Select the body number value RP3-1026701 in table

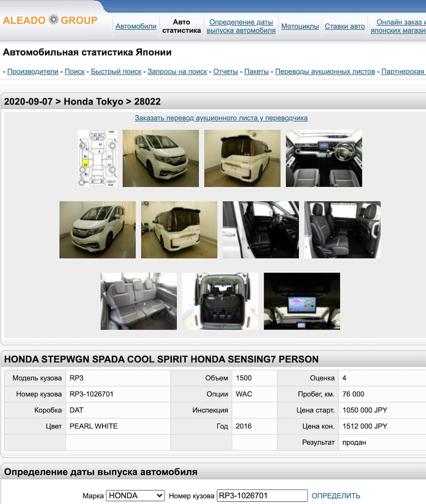tap(91, 394)
